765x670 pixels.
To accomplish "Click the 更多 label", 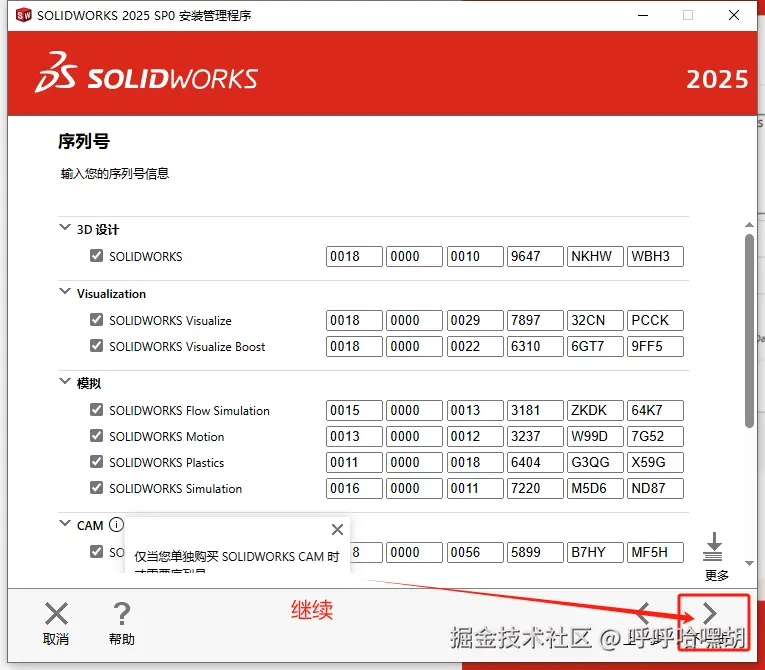I will pos(716,576).
